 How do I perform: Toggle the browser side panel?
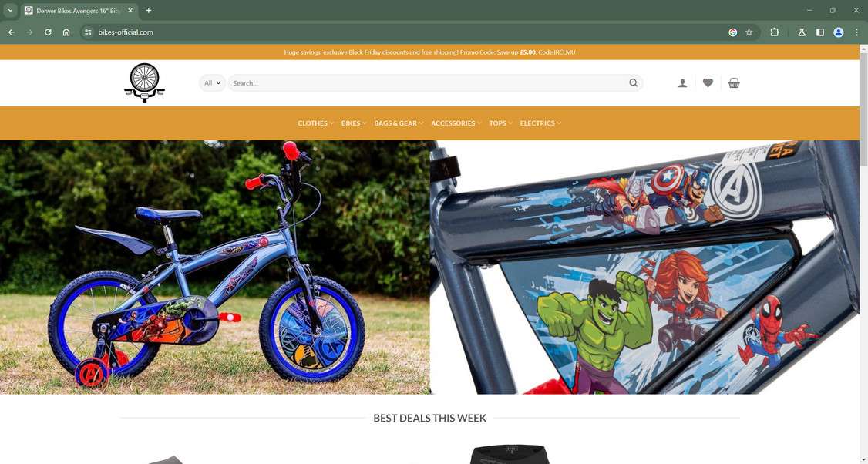(820, 32)
